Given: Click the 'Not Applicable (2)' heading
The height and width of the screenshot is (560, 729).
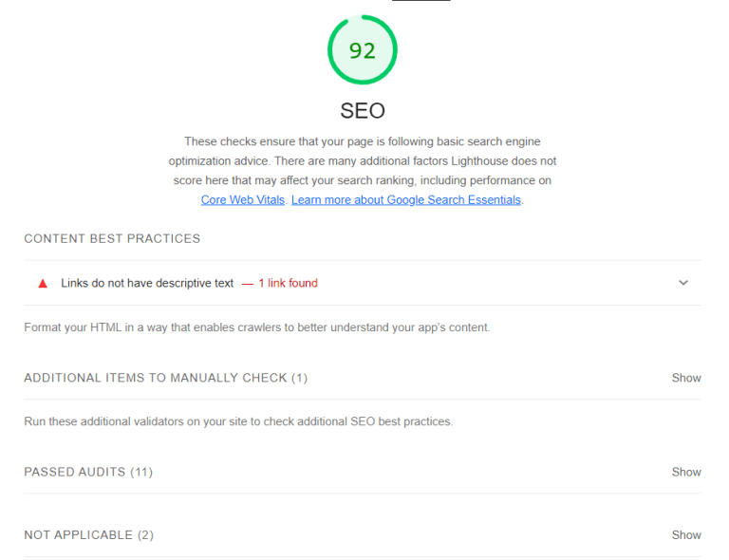Looking at the screenshot, I should 88,535.
